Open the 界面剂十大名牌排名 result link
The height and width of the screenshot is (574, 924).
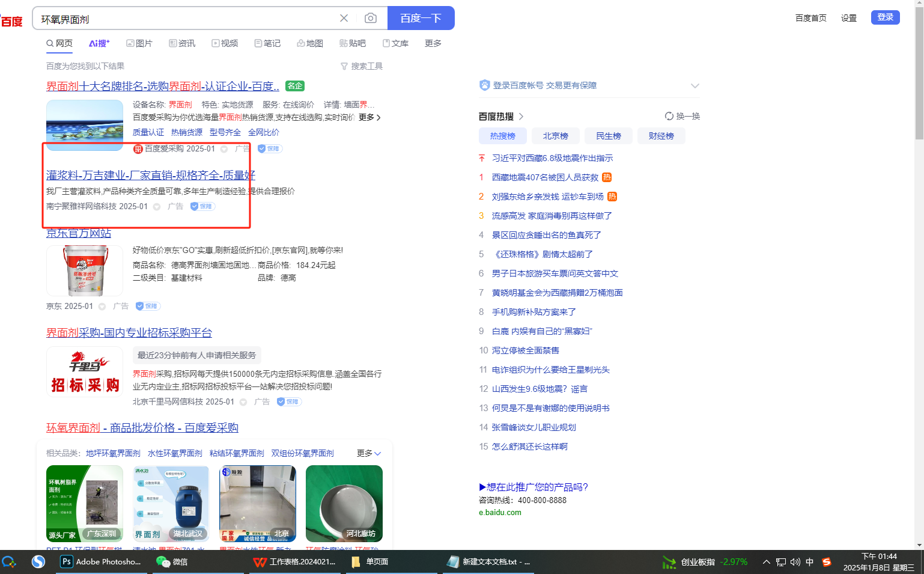(163, 86)
